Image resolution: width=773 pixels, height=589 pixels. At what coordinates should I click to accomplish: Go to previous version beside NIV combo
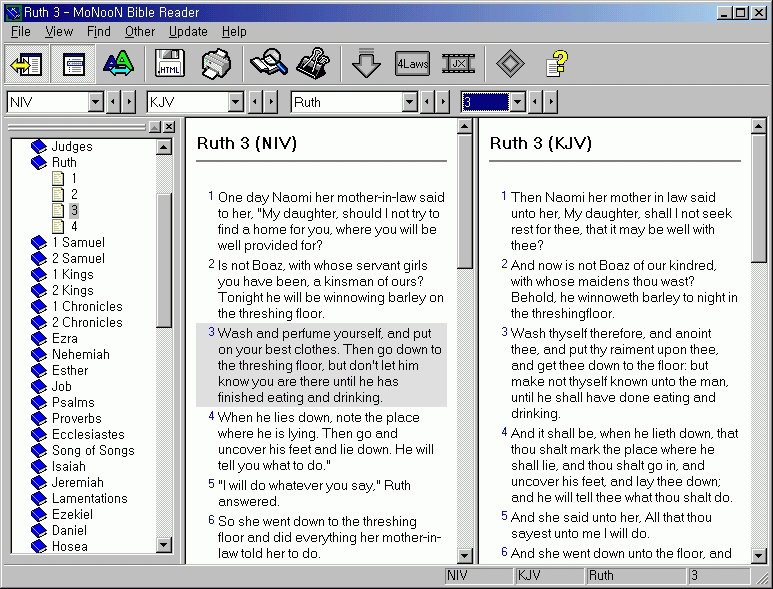coord(113,103)
